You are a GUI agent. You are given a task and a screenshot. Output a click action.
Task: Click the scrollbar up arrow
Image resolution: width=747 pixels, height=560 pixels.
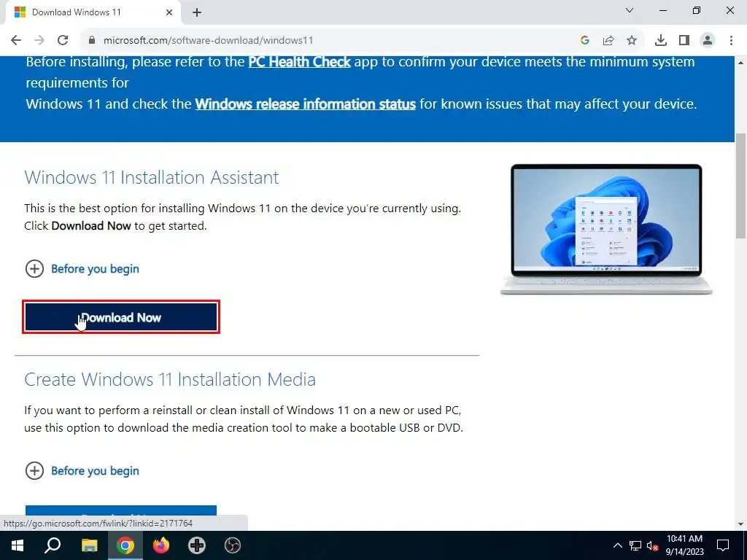coord(740,63)
